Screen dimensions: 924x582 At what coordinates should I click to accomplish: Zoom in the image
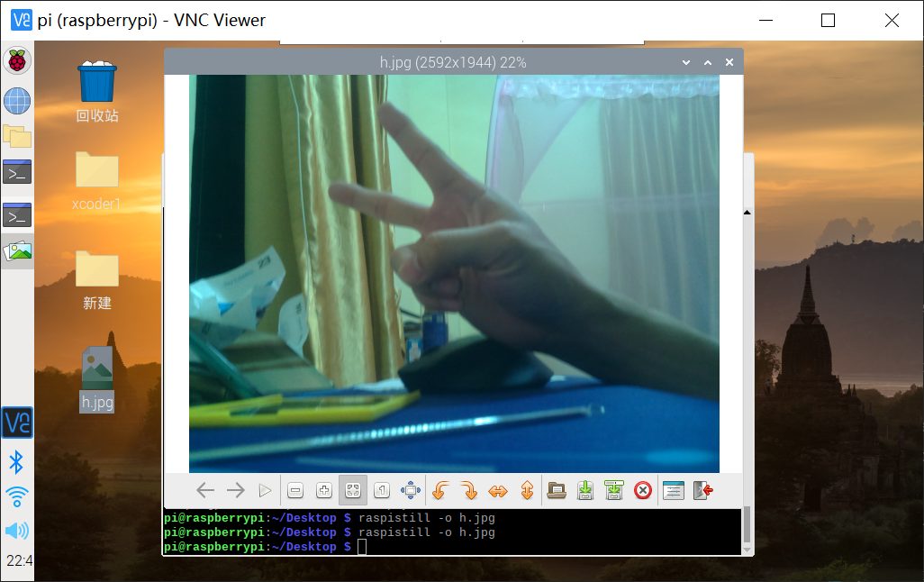pos(324,490)
